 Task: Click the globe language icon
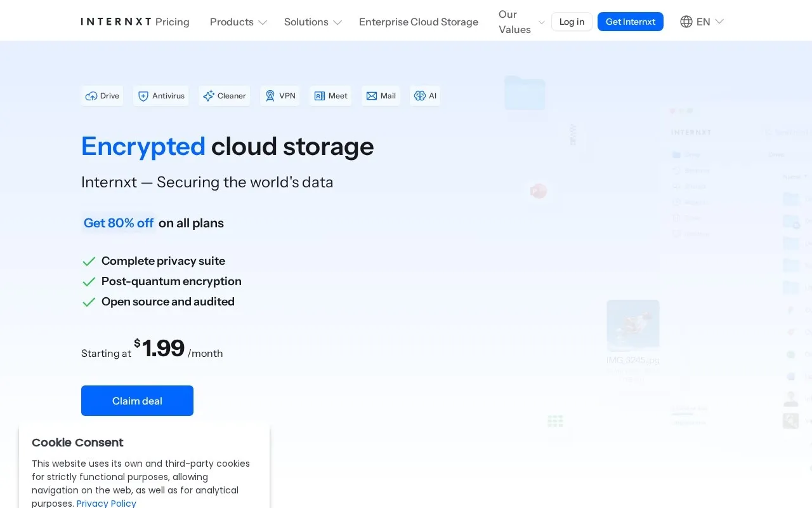(686, 22)
